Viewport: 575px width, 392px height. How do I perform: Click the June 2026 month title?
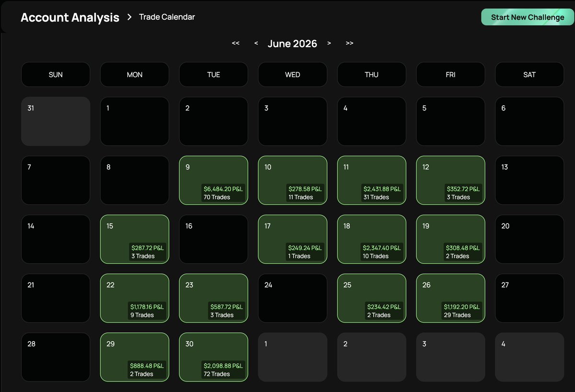[x=292, y=44]
